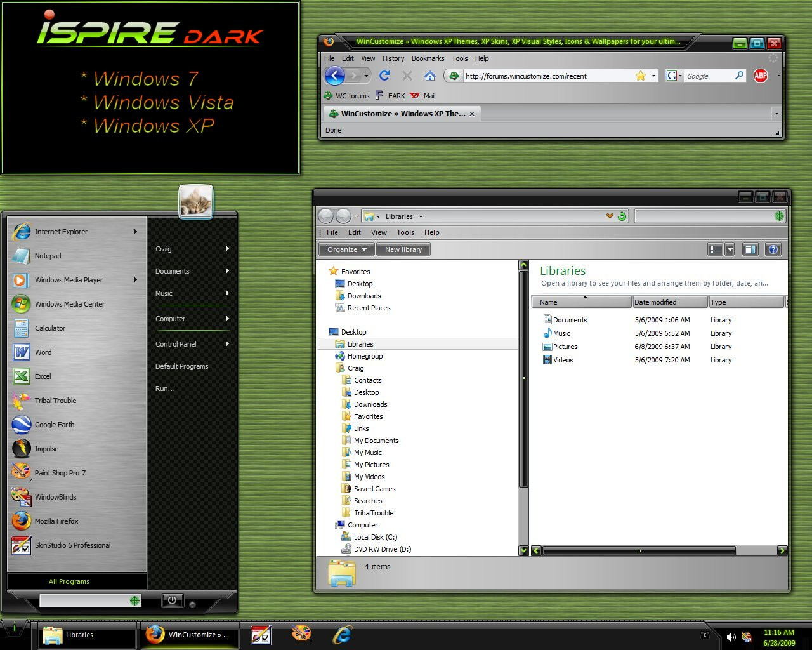Open Explorer address bar history dropdown
The image size is (812, 650).
(x=610, y=216)
